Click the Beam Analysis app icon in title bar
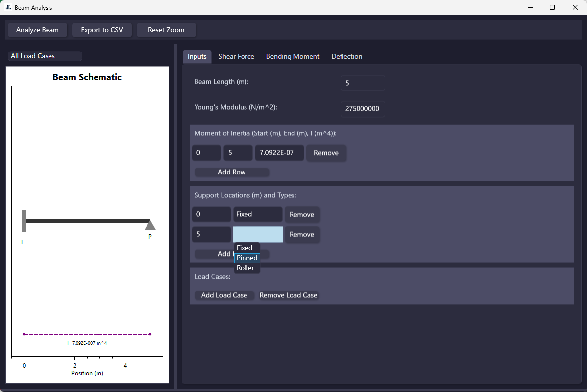 coord(8,7)
